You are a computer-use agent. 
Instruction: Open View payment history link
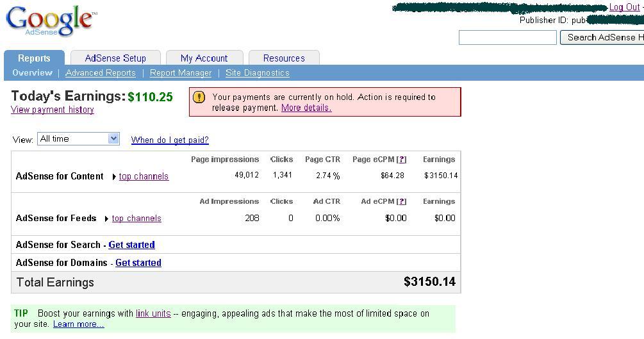click(53, 110)
